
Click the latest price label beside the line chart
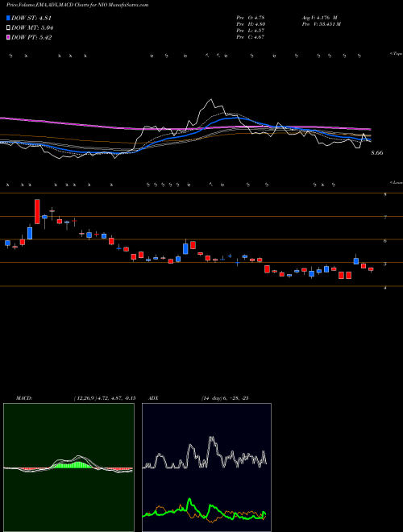tap(377, 153)
